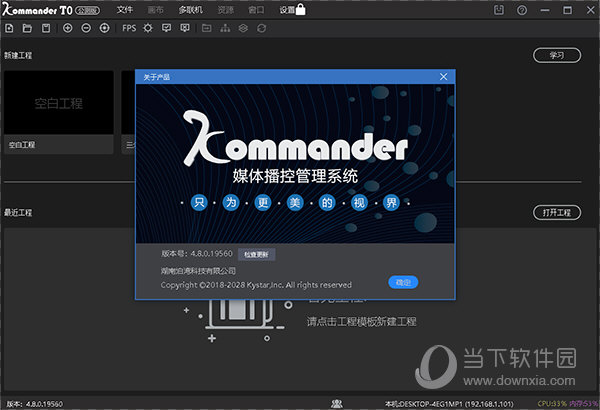The image size is (600, 410).
Task: Open help question mark icon
Action: click(x=522, y=10)
